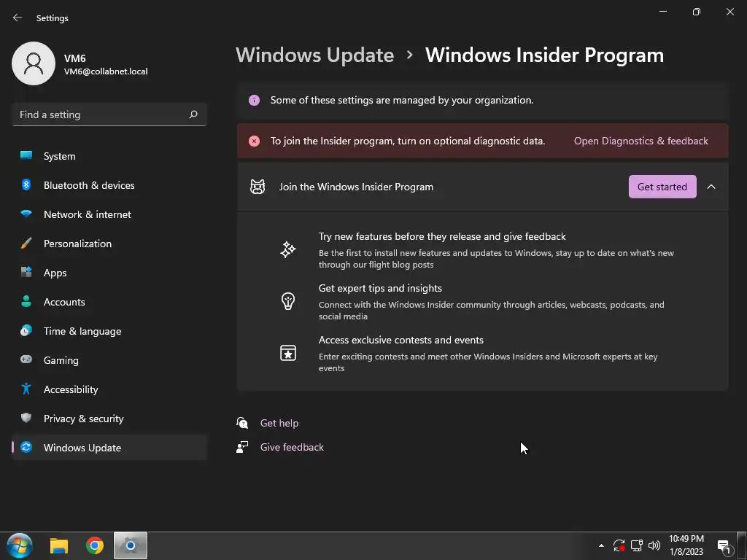Image resolution: width=747 pixels, height=560 pixels.
Task: Click the Windows Update sync icon
Action: click(26, 447)
